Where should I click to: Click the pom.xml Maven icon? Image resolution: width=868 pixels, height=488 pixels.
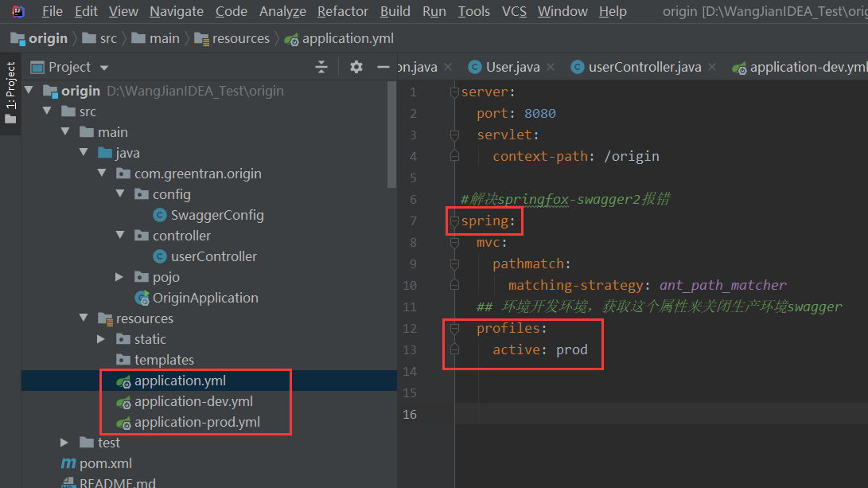(68, 463)
